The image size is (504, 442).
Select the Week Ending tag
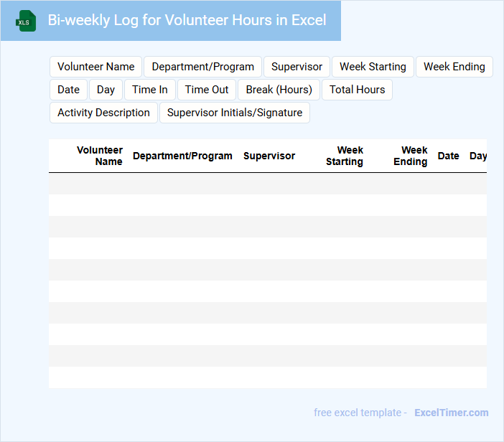click(x=454, y=67)
